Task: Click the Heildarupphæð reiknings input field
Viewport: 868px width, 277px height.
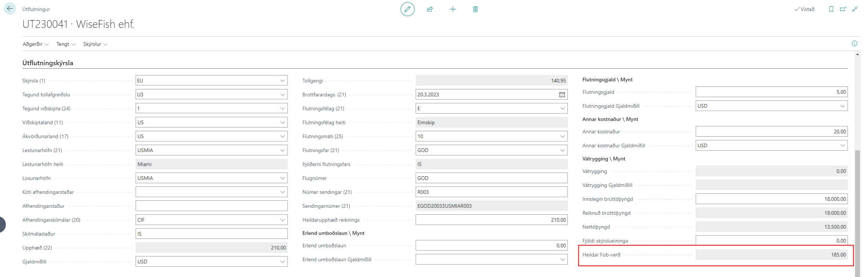Action: click(x=491, y=220)
